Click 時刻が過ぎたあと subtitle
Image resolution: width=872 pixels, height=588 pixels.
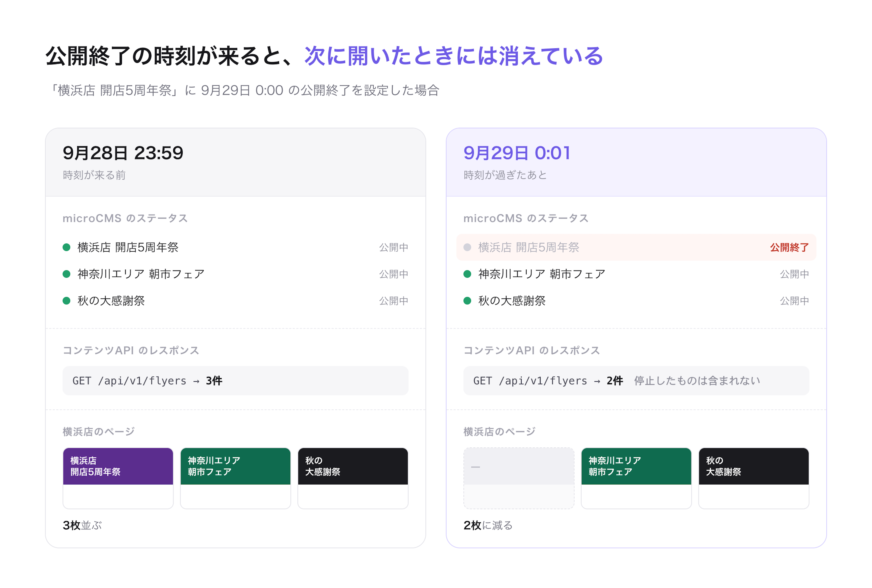point(505,175)
